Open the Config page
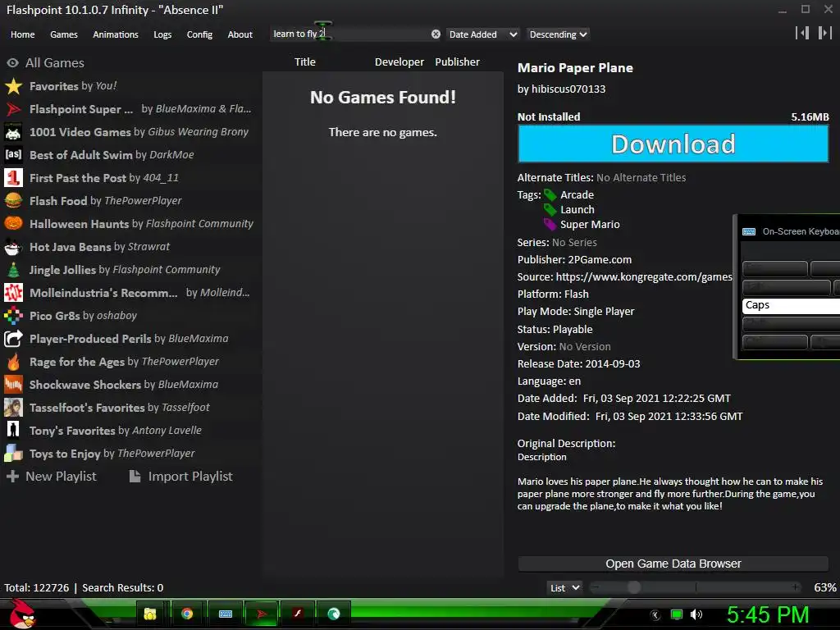Screen dimensions: 840x630 point(199,34)
